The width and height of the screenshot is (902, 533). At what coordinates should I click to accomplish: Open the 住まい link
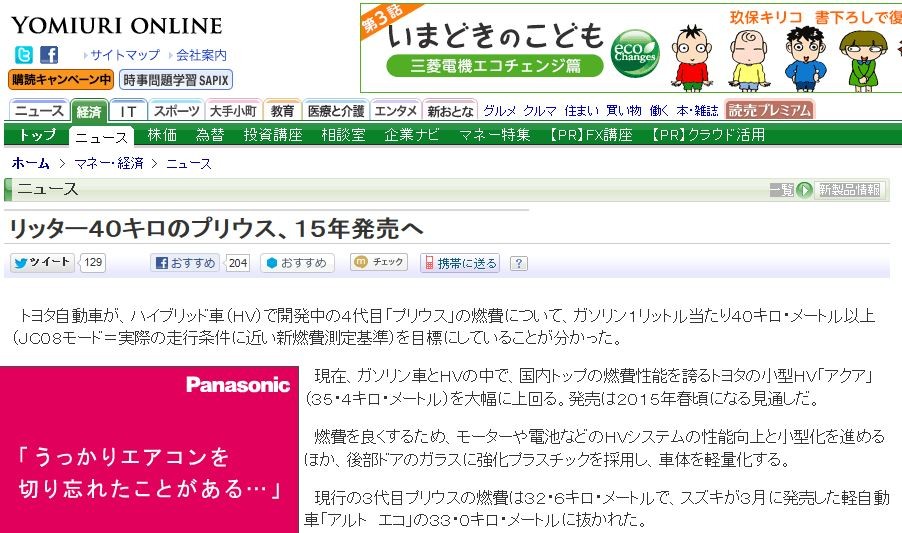582,110
